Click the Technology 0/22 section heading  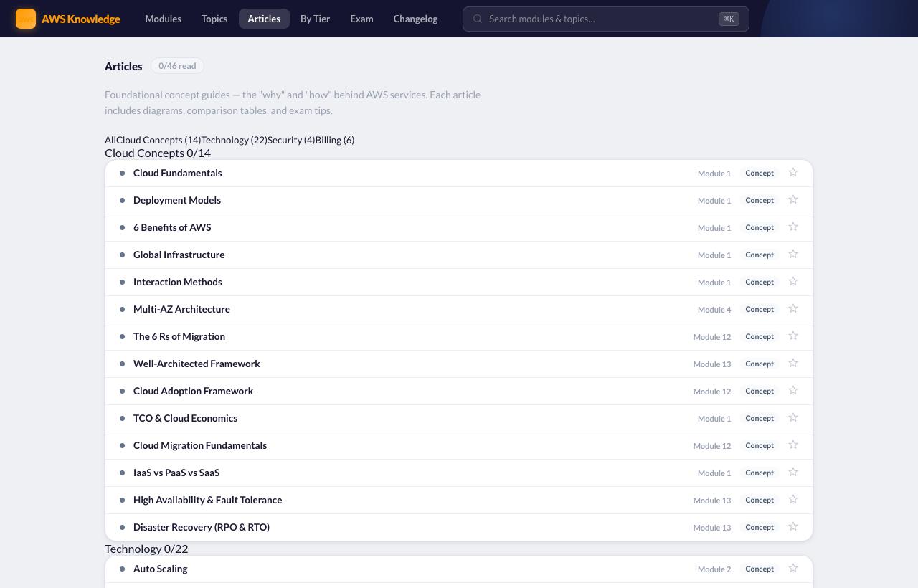point(146,549)
